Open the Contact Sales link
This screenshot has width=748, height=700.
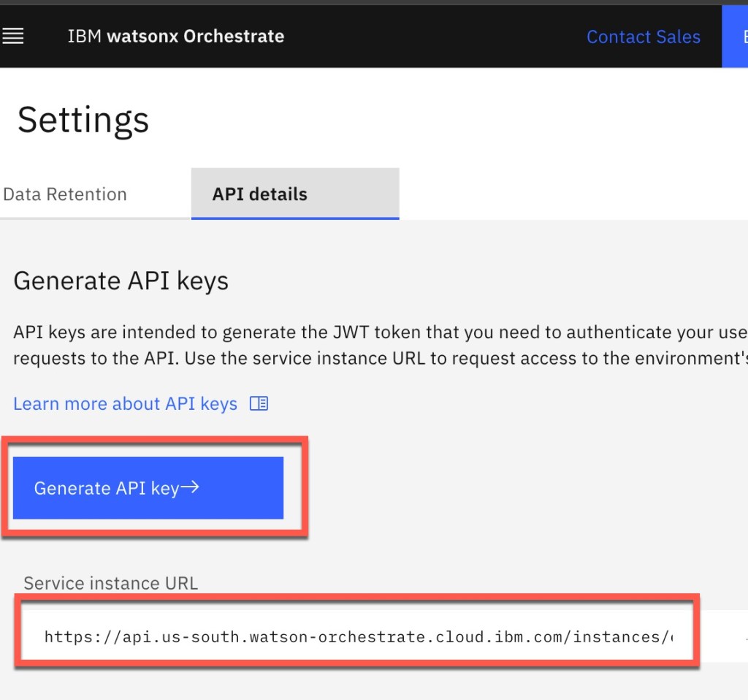click(x=643, y=37)
